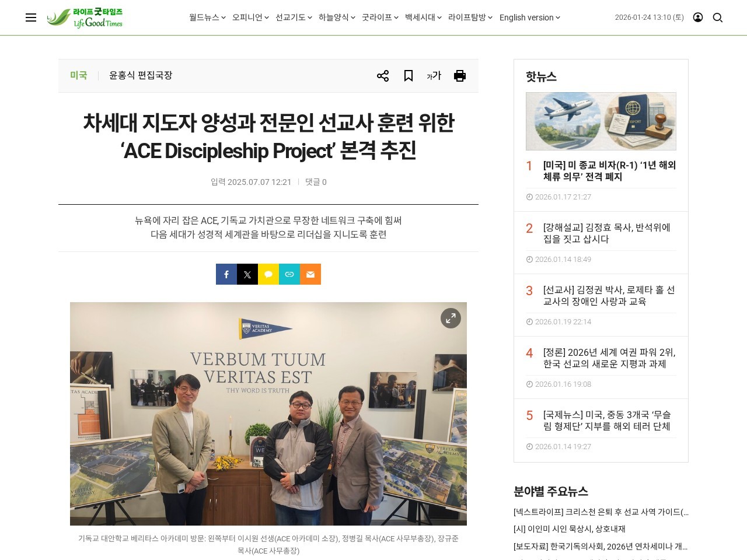Share via the yellow KakaoTalk button
747x560 pixels.
(x=268, y=274)
